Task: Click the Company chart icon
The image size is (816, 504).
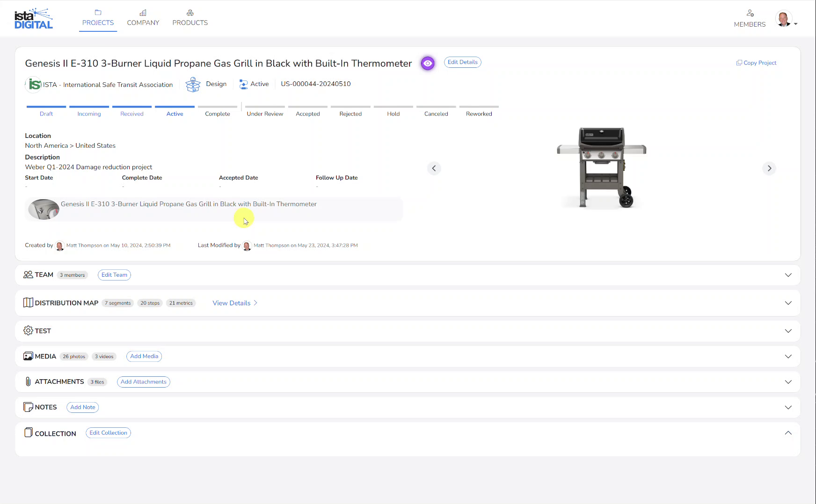Action: 143,13
